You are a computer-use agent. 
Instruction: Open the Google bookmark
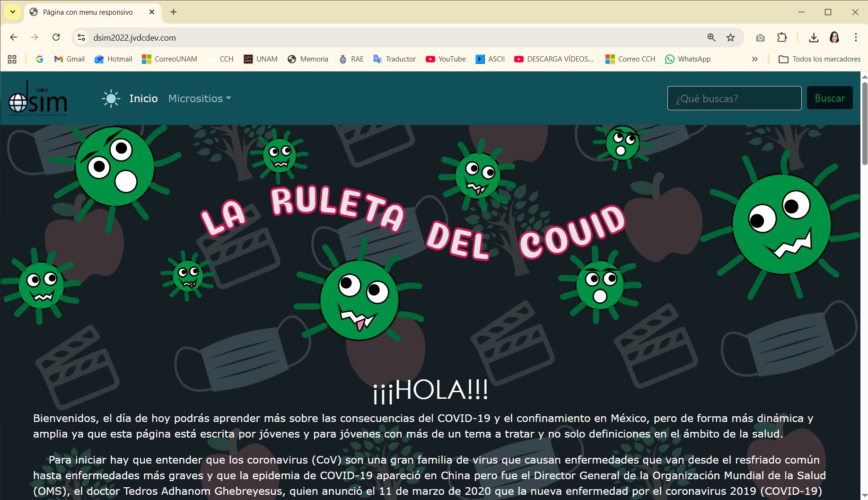click(x=40, y=59)
